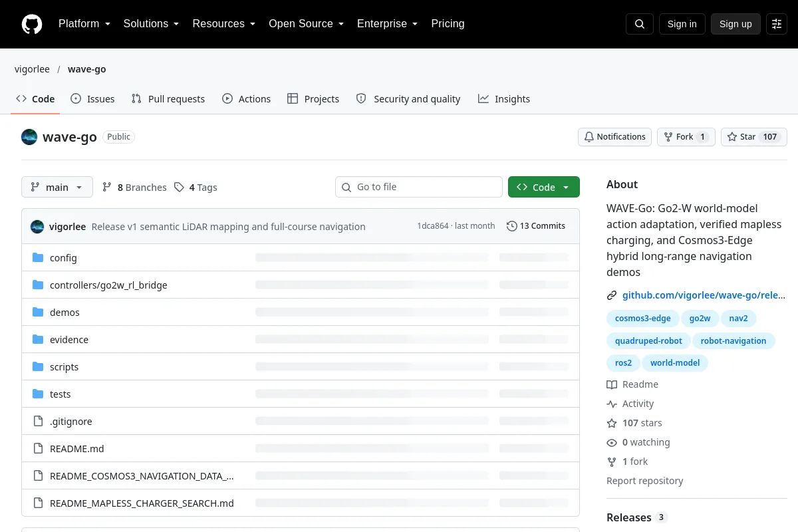Screen dimensions: 798x532
Task: Open the latest commit message link
Action: [228, 227]
